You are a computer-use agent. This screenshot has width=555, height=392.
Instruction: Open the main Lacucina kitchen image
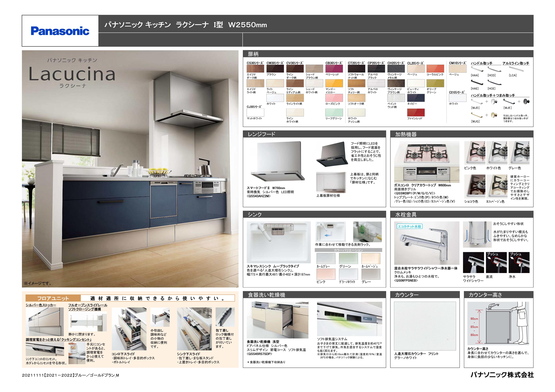coord(130,169)
